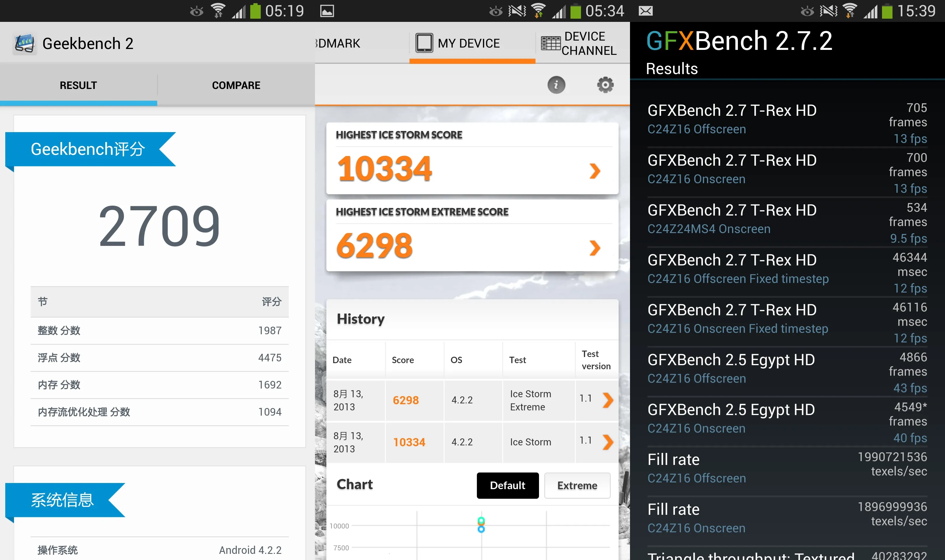Open 3DMark settings gear icon

[605, 85]
